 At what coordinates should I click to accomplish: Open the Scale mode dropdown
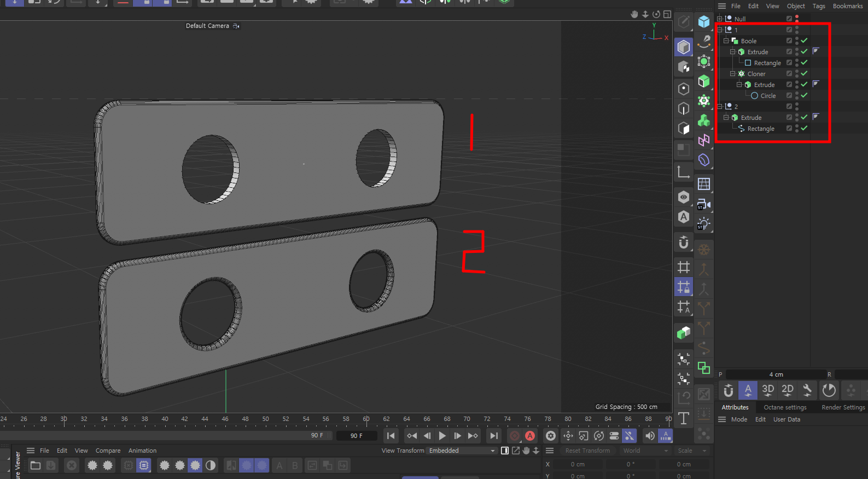692,451
